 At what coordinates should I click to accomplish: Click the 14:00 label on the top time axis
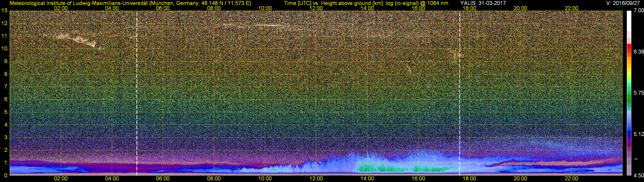pos(367,8)
